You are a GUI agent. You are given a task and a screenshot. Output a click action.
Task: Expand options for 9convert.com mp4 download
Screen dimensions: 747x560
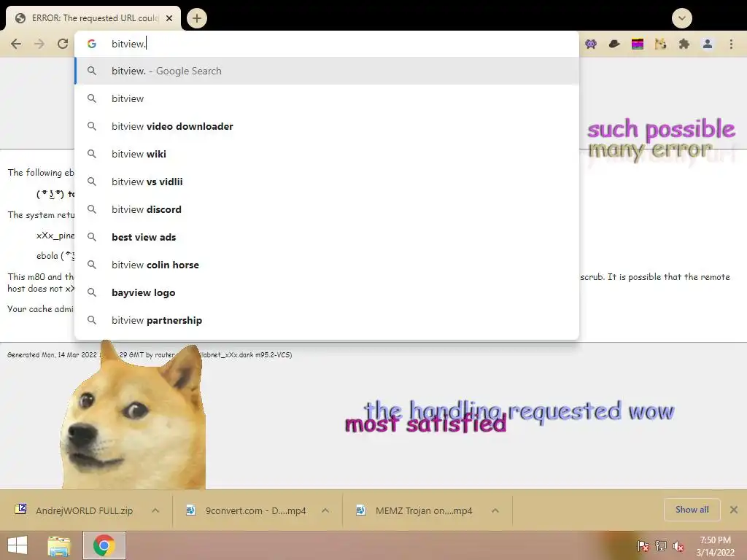click(325, 510)
